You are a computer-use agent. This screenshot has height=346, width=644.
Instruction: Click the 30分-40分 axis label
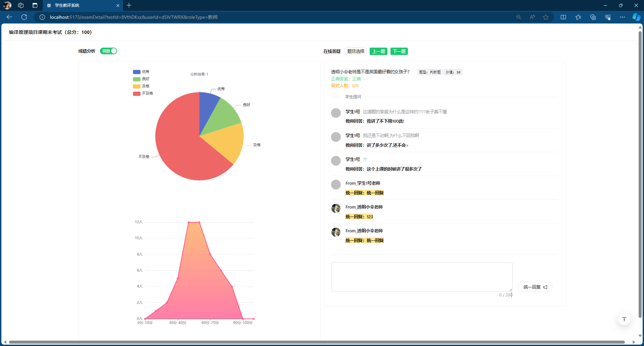(178, 323)
